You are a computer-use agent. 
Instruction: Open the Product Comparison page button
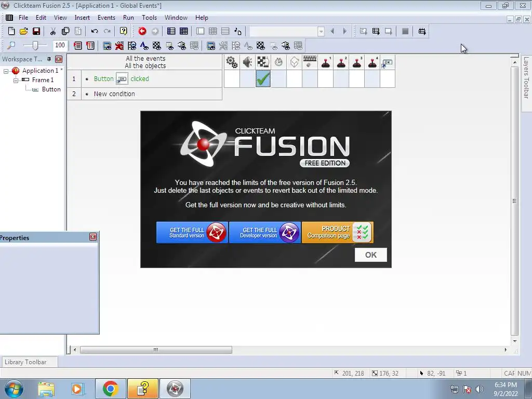pos(338,232)
